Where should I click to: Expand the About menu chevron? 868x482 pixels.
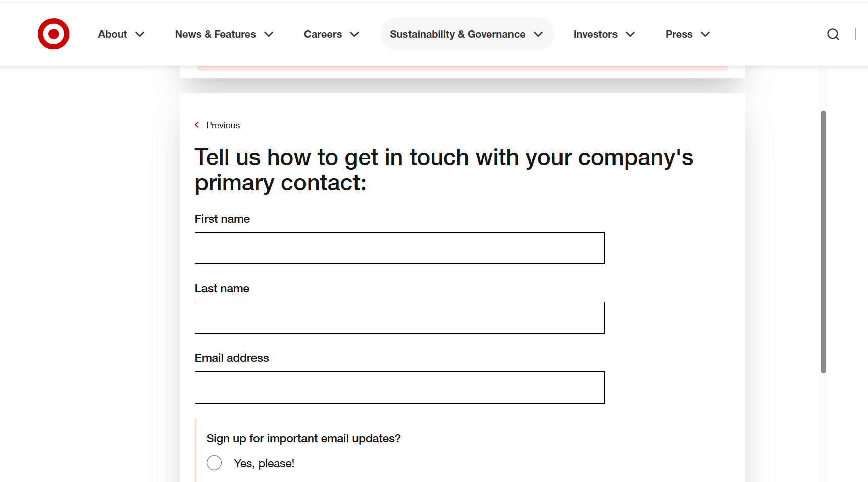pyautogui.click(x=140, y=34)
